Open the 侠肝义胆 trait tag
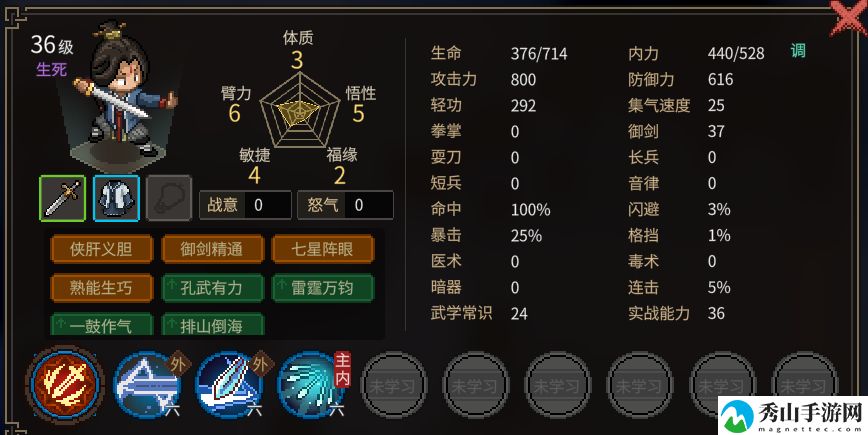This screenshot has height=435, width=868. 101,249
